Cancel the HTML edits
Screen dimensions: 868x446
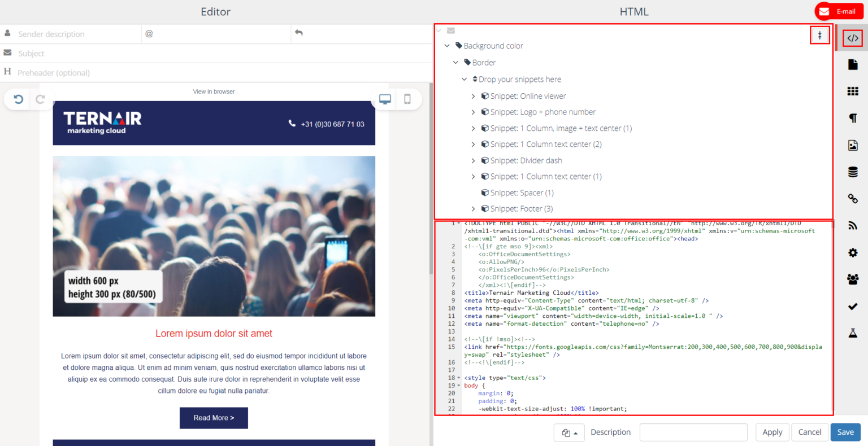(810, 432)
